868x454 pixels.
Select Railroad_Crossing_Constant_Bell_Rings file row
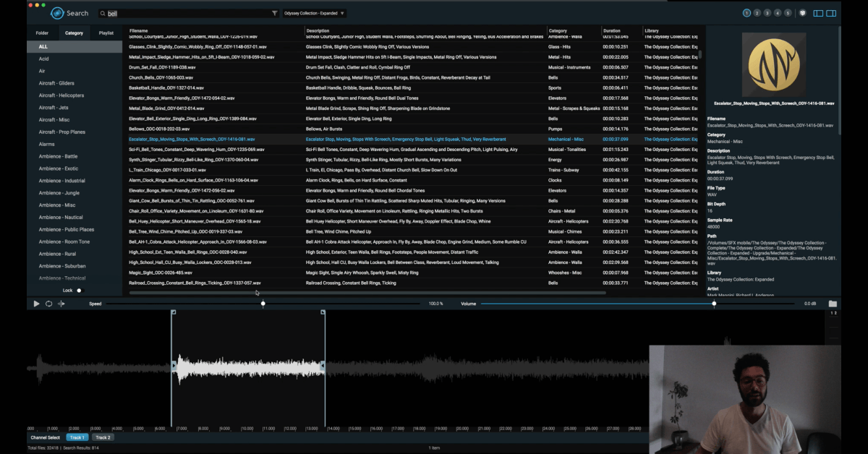click(414, 283)
